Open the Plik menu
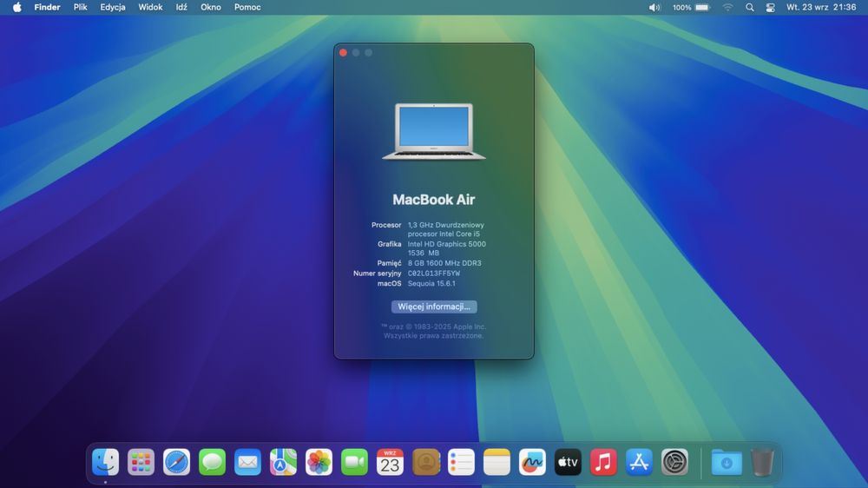Viewport: 868px width, 488px height. click(x=80, y=7)
